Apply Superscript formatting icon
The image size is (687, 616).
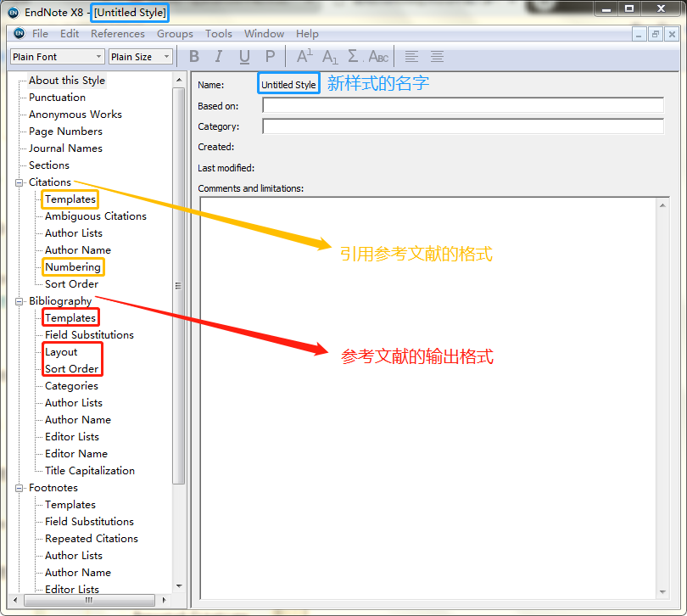tap(304, 57)
